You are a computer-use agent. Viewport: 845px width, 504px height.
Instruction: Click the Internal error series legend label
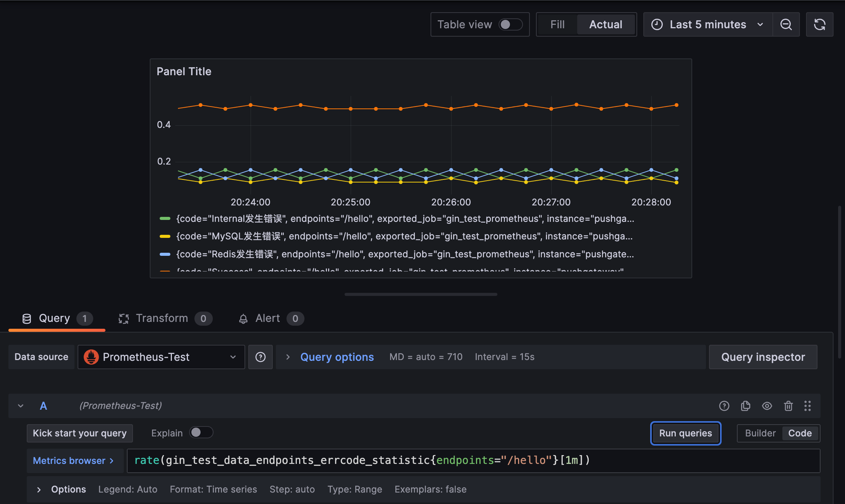(x=405, y=219)
